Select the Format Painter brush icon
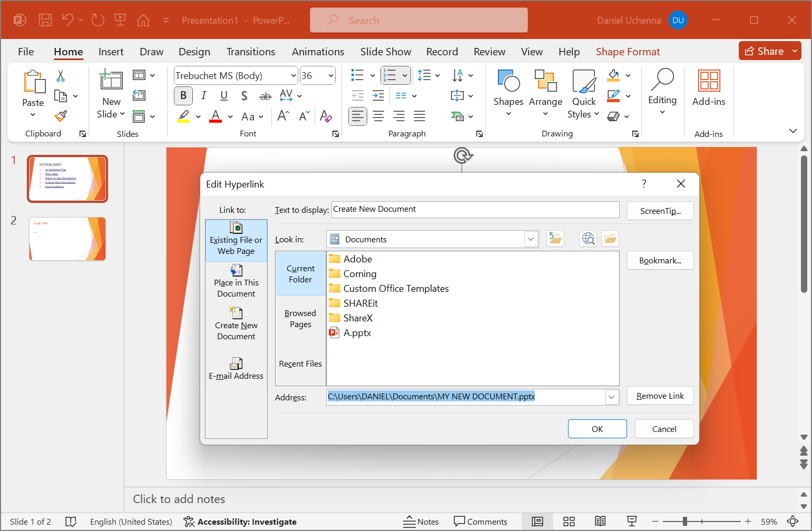The image size is (812, 531). coord(61,116)
